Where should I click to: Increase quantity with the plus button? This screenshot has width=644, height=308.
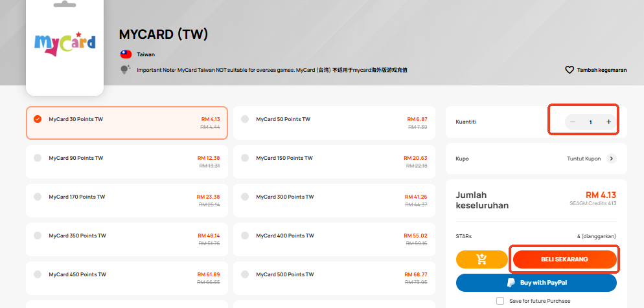point(608,122)
